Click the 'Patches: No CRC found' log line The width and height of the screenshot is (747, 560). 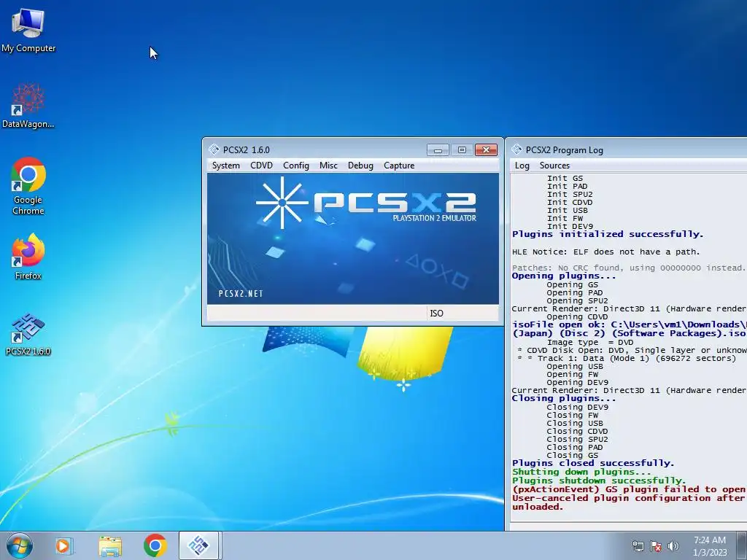pyautogui.click(x=630, y=268)
